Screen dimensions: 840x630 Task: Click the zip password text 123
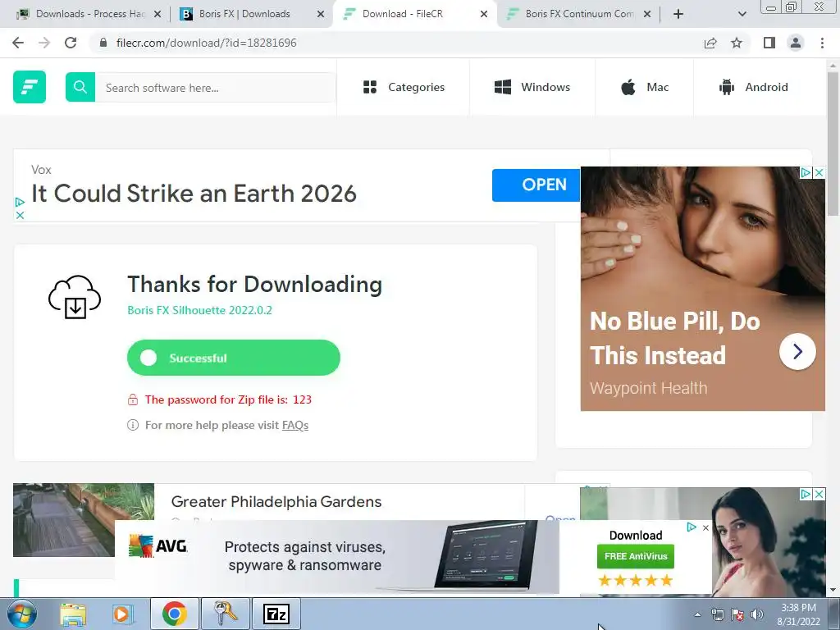(x=302, y=399)
